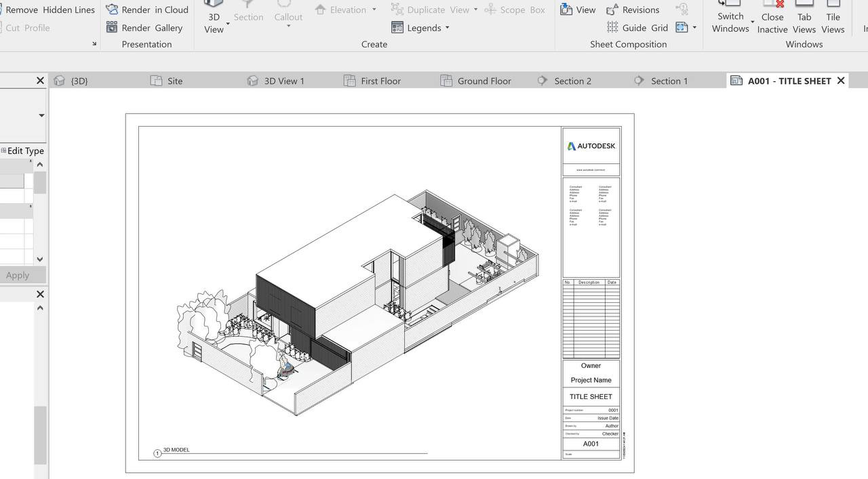Close the Project Browser panel

coord(40,294)
